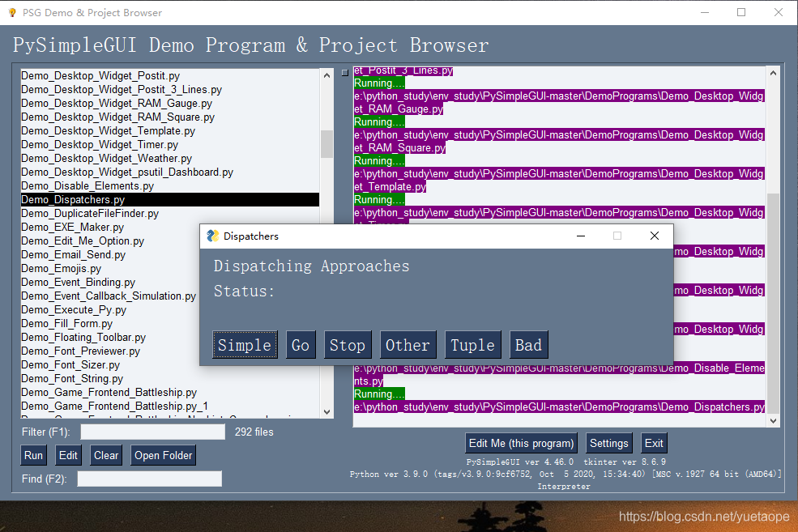Click the Bad button in Dispatchers window
The width and height of the screenshot is (798, 532).
[x=528, y=345]
